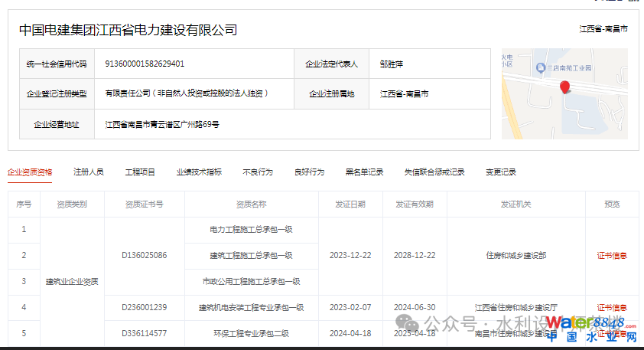
Task: Open the map thumbnail of company location
Action: pyautogui.click(x=564, y=95)
